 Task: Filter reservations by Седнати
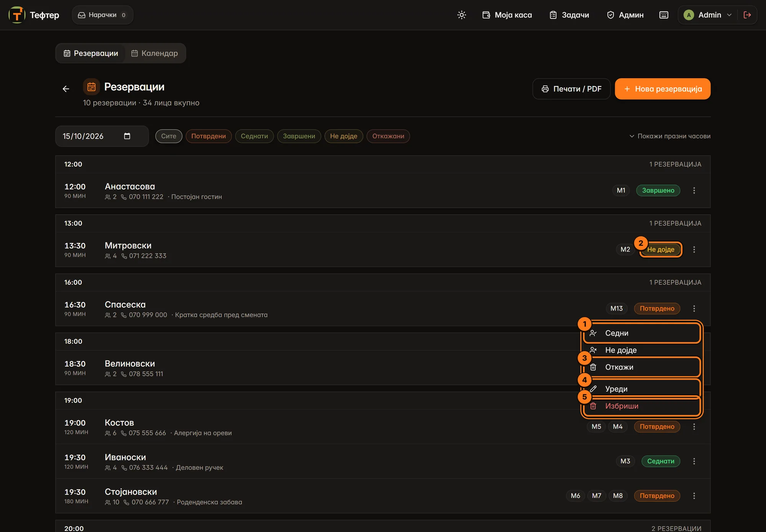254,136
